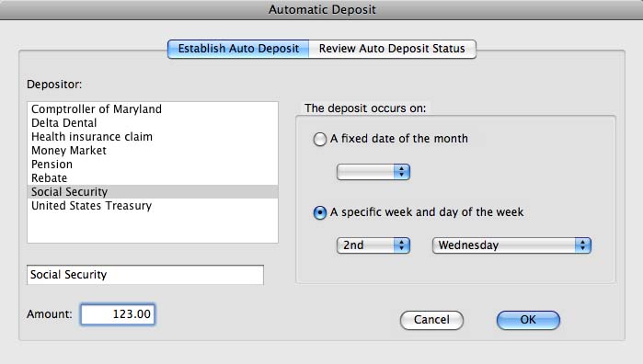Viewport: 643px width, 364px height.
Task: Confirm with the OK button
Action: [528, 320]
